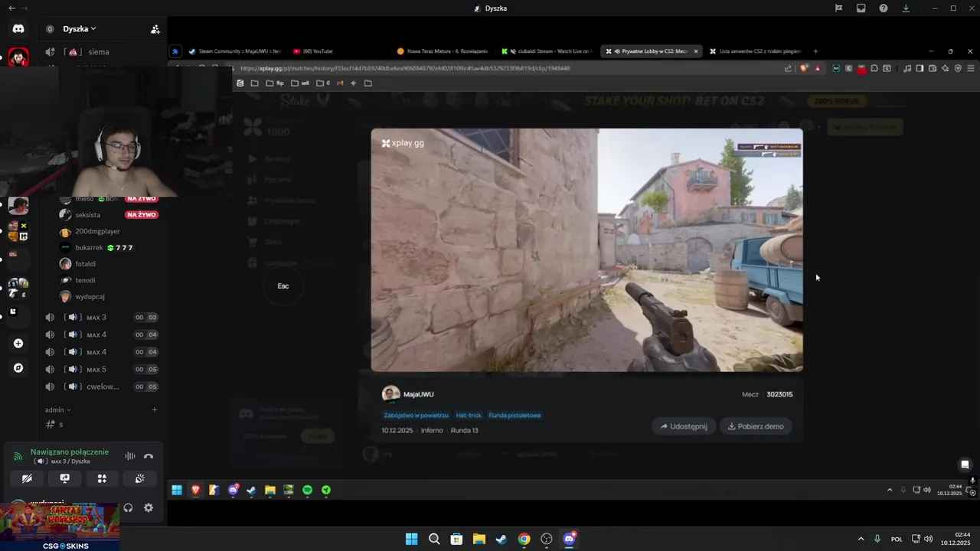This screenshot has width=980, height=551.
Task: Click the invite members icon next to Dyszka
Action: [155, 29]
